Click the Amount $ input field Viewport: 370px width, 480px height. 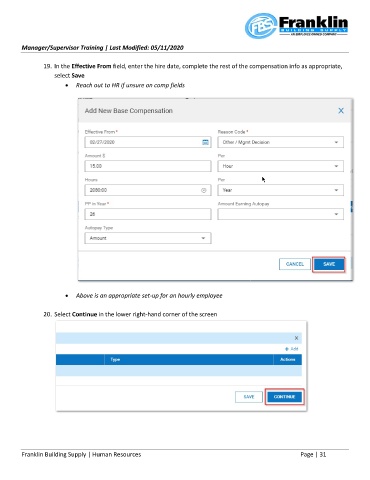pos(148,166)
